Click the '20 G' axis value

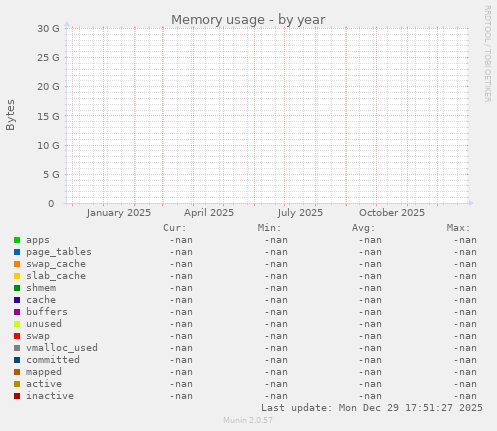48,87
